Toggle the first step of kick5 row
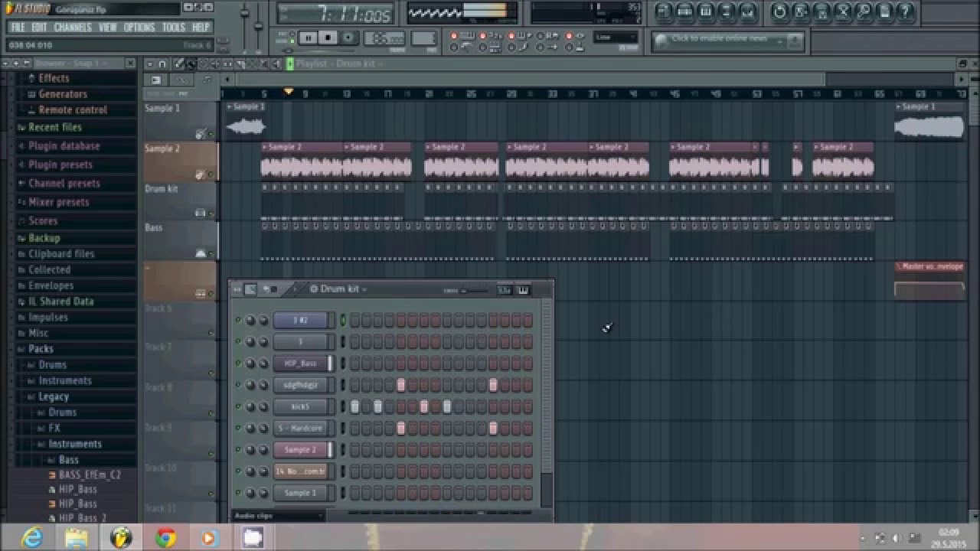Viewport: 980px width, 551px height. coord(354,406)
